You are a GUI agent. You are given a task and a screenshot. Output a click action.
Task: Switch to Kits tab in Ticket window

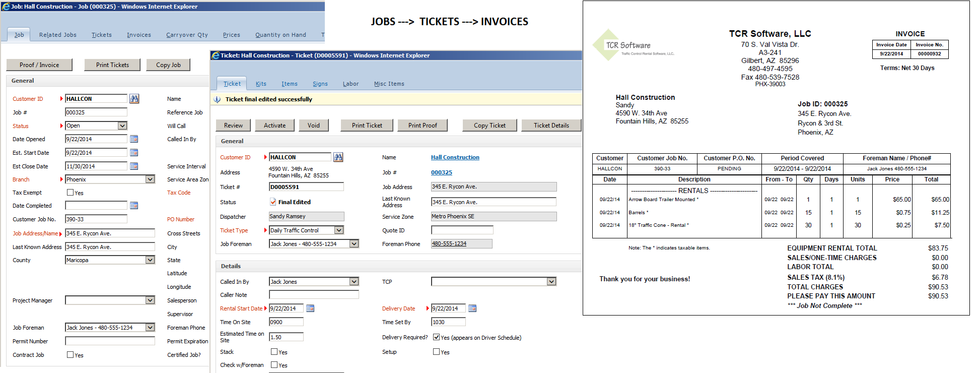(261, 84)
